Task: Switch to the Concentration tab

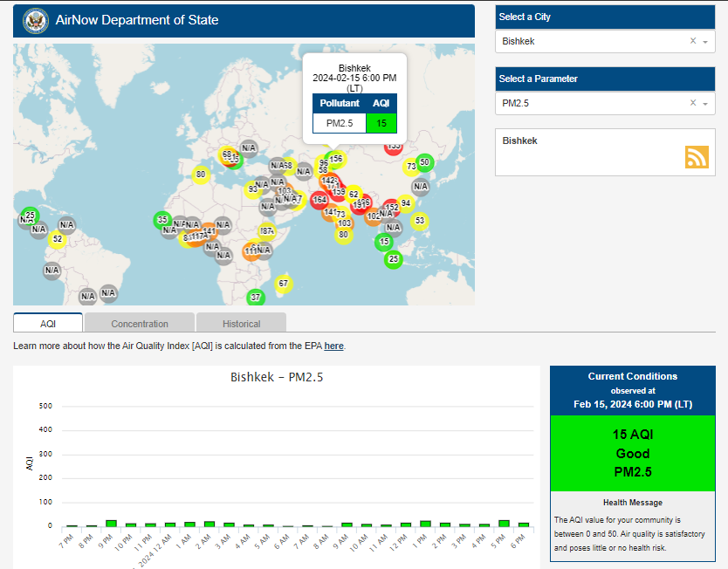Action: coord(140,323)
